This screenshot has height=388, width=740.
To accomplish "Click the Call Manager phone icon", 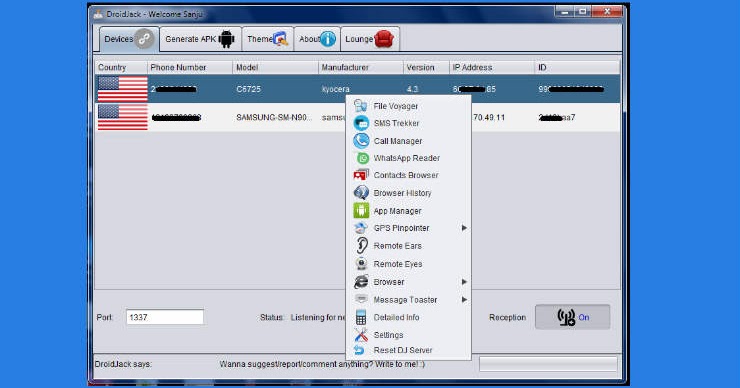I will [361, 141].
